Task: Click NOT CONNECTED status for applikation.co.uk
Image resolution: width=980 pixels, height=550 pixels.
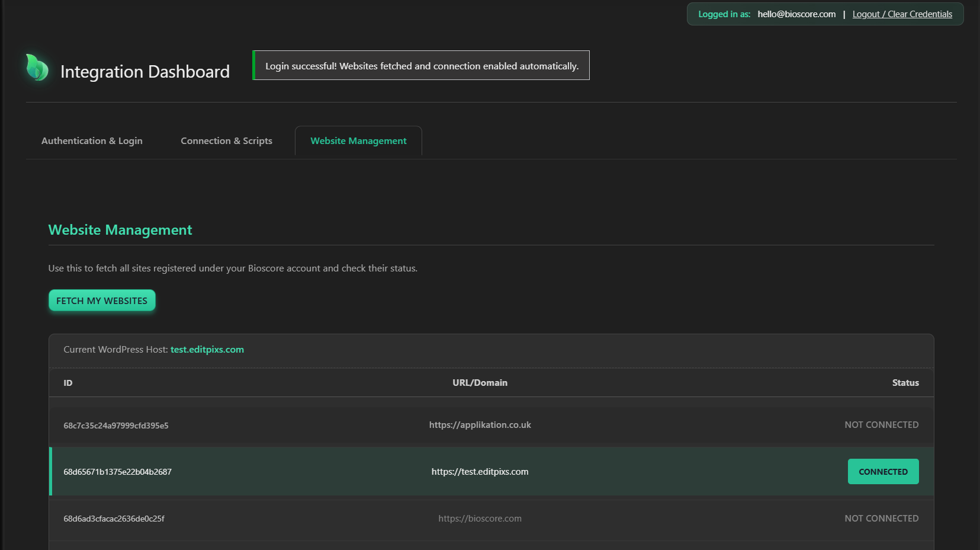Action: click(x=881, y=425)
